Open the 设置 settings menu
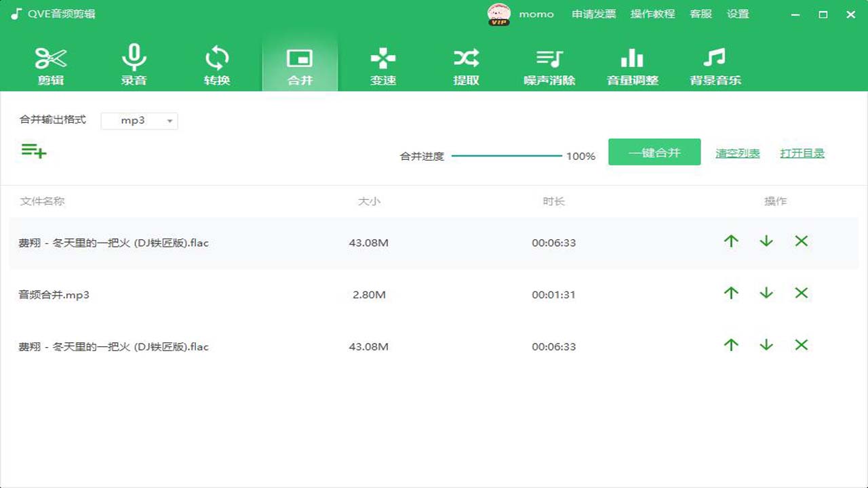Screen dimensions: 868x488 tap(738, 14)
